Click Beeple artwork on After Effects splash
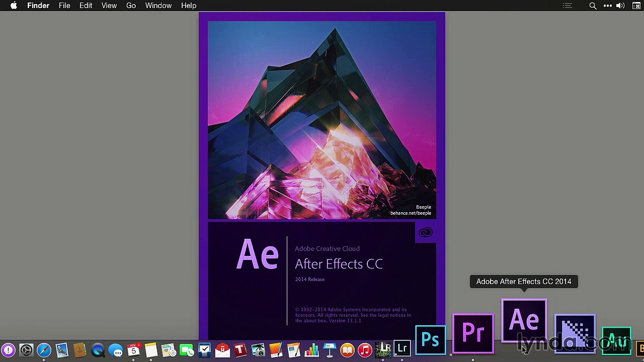Image resolution: width=644 pixels, height=362 pixels. click(x=322, y=120)
